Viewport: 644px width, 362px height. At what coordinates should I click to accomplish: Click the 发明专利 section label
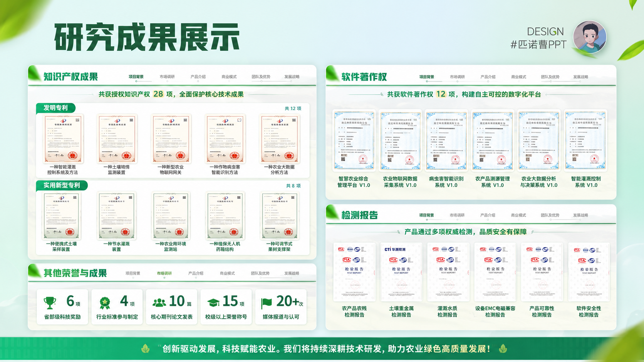(55, 108)
